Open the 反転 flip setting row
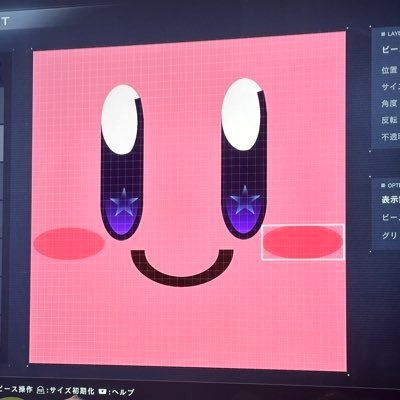Image resolution: width=400 pixels, height=400 pixels. pos(389,120)
